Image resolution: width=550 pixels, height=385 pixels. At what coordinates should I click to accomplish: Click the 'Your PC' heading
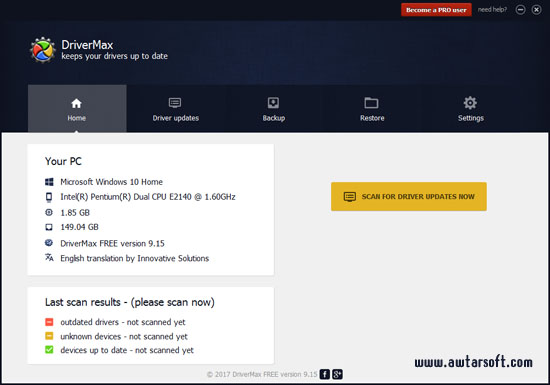pyautogui.click(x=63, y=161)
